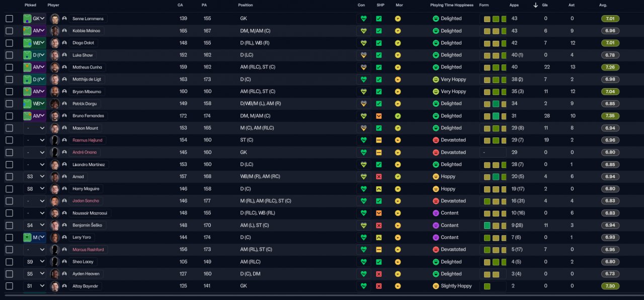
Task: Open the S3 picked dropdown for Amad
Action: point(34,177)
